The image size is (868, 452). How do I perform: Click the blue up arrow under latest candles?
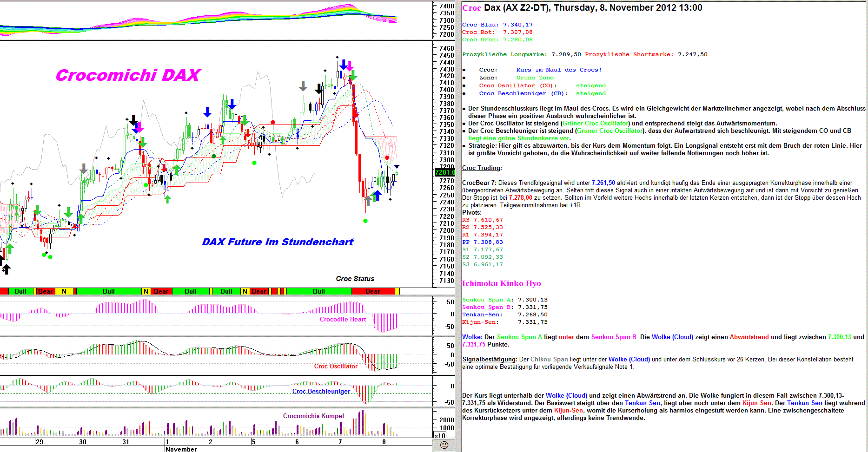(x=377, y=196)
